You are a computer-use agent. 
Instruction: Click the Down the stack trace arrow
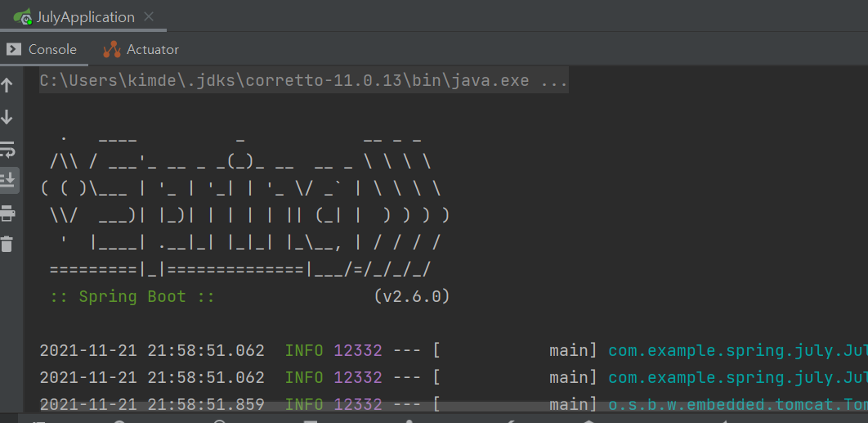point(7,117)
